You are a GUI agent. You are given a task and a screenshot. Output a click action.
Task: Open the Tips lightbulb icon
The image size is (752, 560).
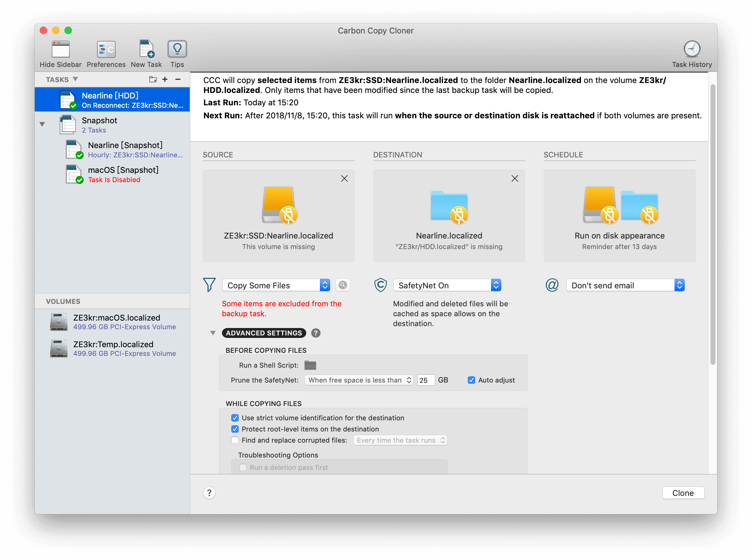[177, 50]
